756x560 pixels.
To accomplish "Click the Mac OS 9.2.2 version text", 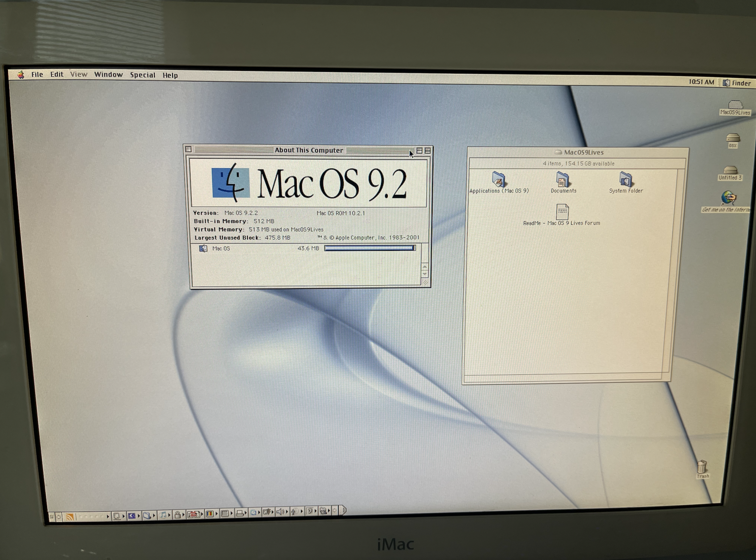I will 241,213.
